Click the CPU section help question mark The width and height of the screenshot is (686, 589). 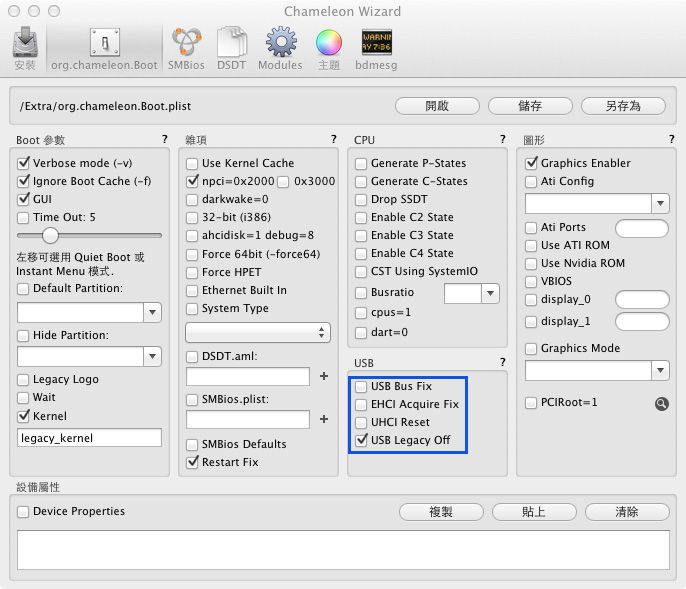click(x=502, y=139)
